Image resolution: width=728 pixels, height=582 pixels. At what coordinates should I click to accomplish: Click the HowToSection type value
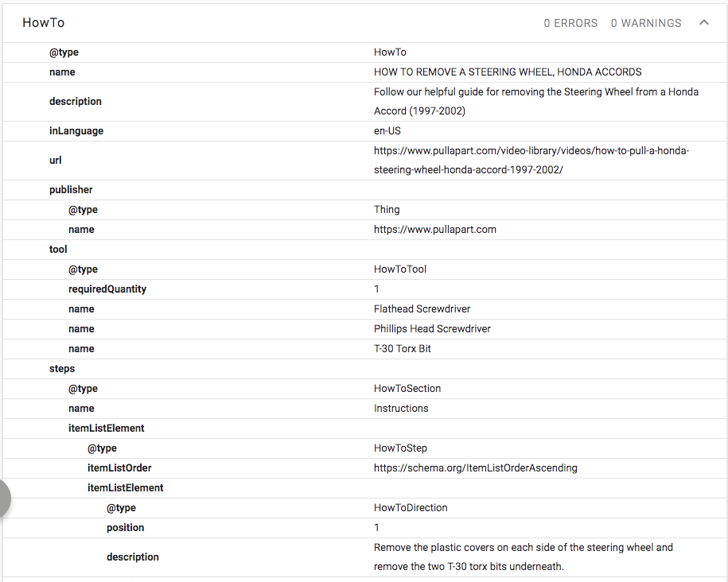pos(407,389)
